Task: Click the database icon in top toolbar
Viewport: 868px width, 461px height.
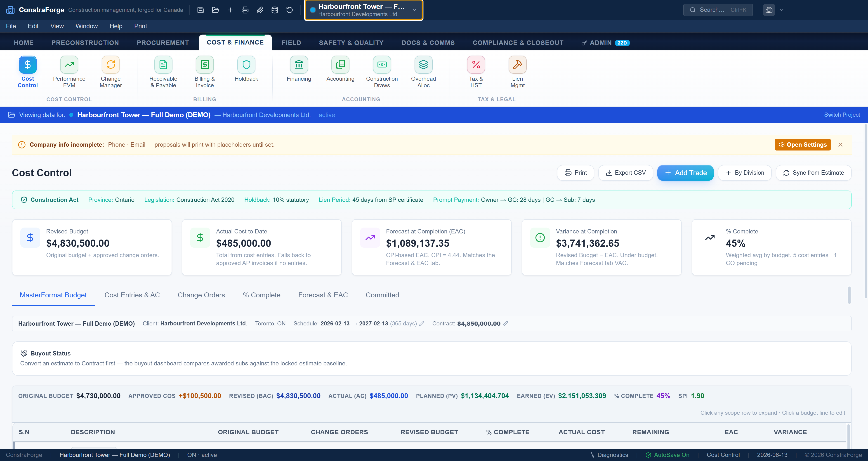Action: [275, 10]
